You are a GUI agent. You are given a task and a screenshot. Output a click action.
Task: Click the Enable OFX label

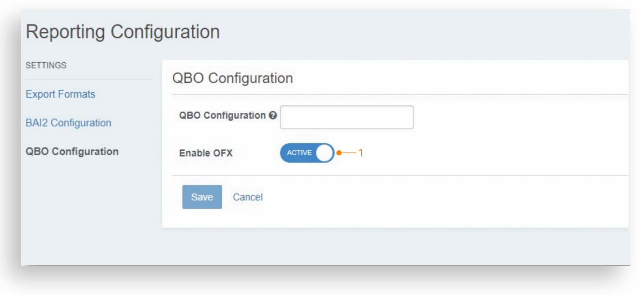pos(206,153)
